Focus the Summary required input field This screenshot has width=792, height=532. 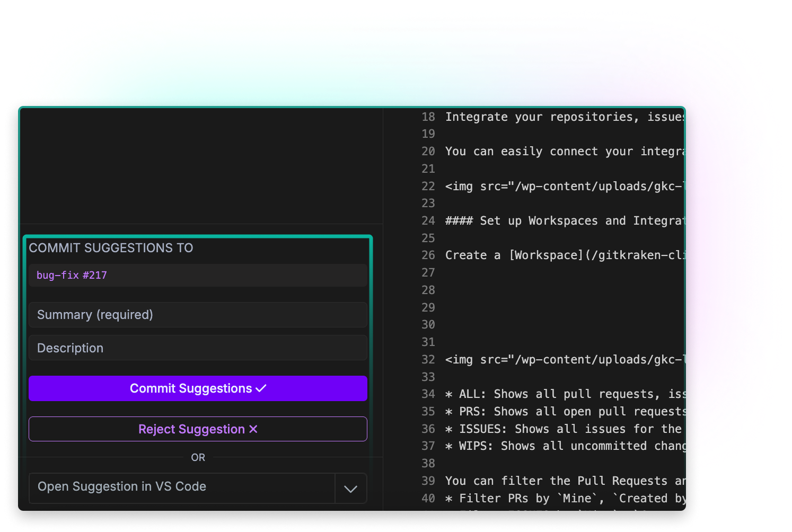(198, 314)
